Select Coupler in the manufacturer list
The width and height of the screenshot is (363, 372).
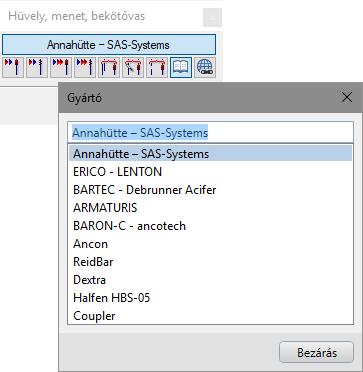pos(210,316)
